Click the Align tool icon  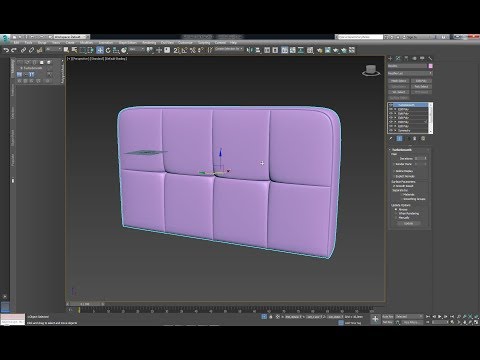coord(258,50)
